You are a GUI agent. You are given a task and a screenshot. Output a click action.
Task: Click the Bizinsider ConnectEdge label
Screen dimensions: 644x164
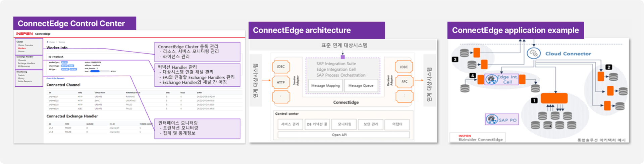pyautogui.click(x=481, y=140)
